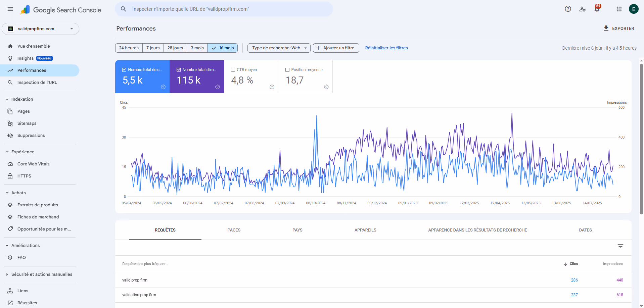644x308 pixels.
Task: Click the Insights lightbulb icon
Action: point(10,58)
